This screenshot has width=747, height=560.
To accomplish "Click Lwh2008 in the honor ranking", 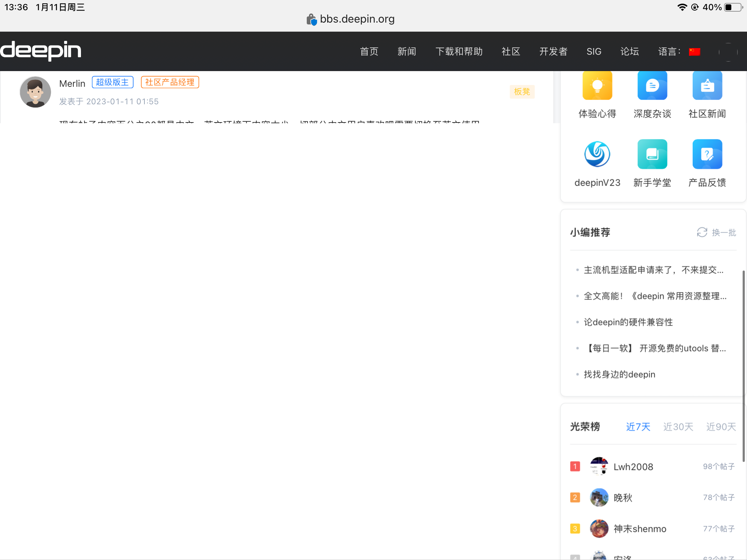I will coord(633,467).
